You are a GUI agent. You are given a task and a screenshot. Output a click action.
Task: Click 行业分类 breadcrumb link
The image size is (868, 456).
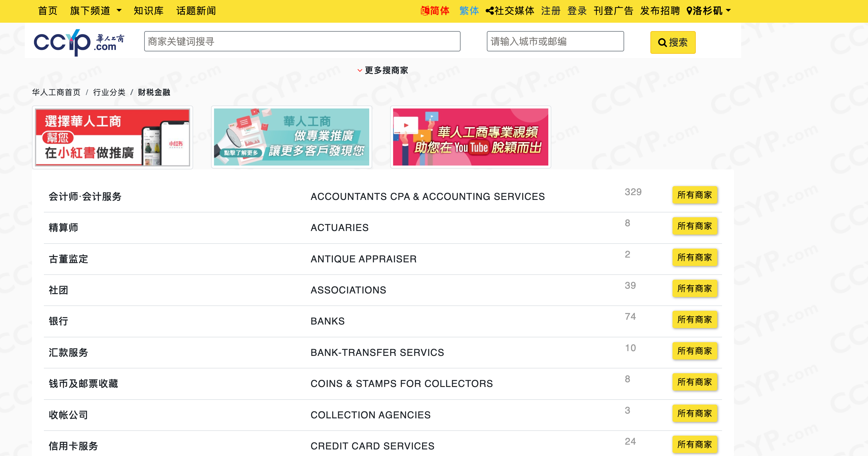[109, 92]
